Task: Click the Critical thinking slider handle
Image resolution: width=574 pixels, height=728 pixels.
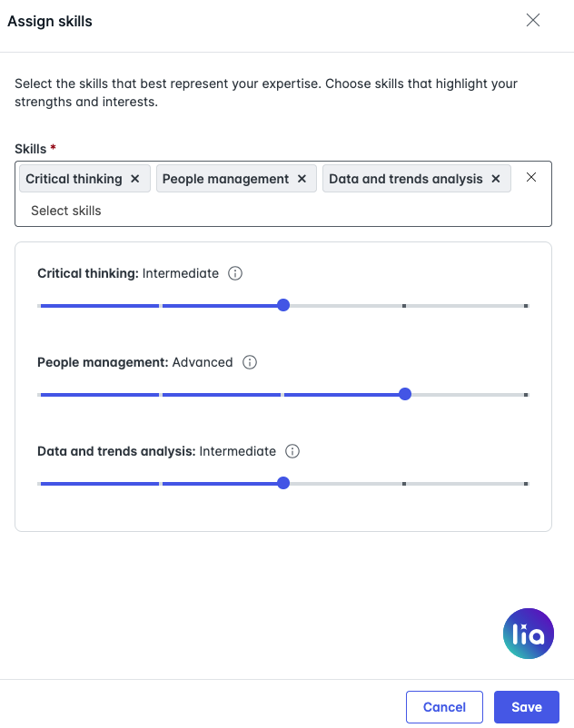Action: coord(283,305)
